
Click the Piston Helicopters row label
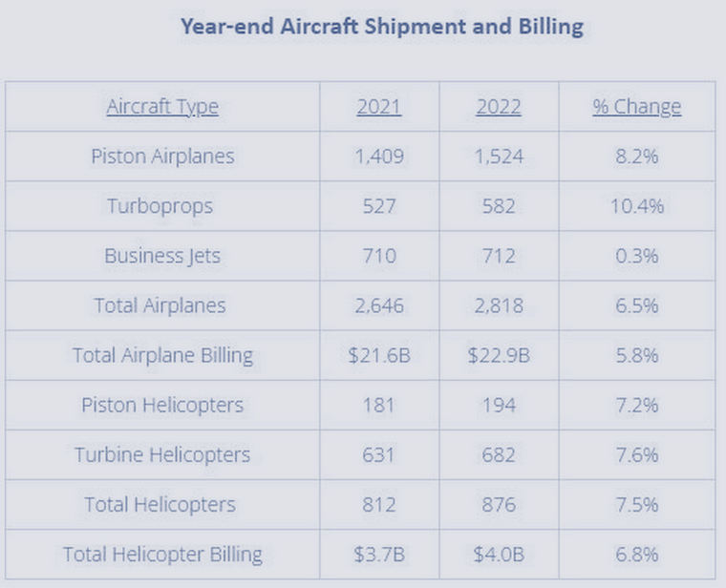click(162, 405)
